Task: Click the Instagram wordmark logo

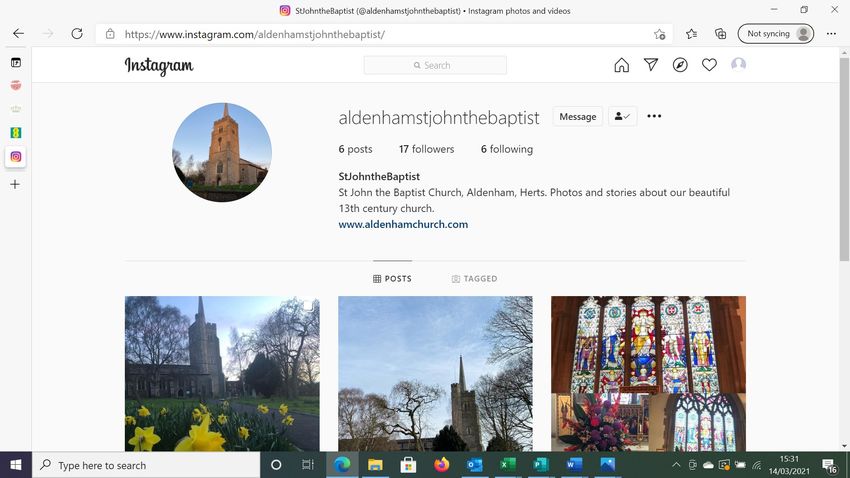Action: [159, 66]
